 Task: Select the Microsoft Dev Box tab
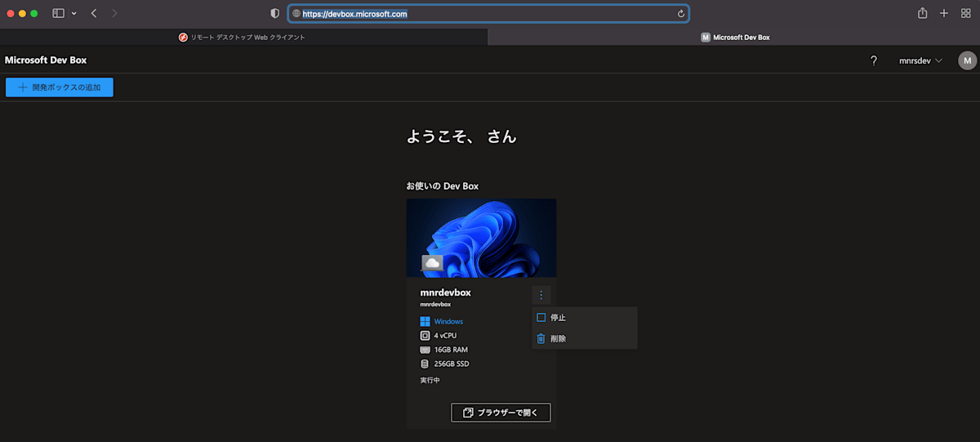tap(734, 37)
